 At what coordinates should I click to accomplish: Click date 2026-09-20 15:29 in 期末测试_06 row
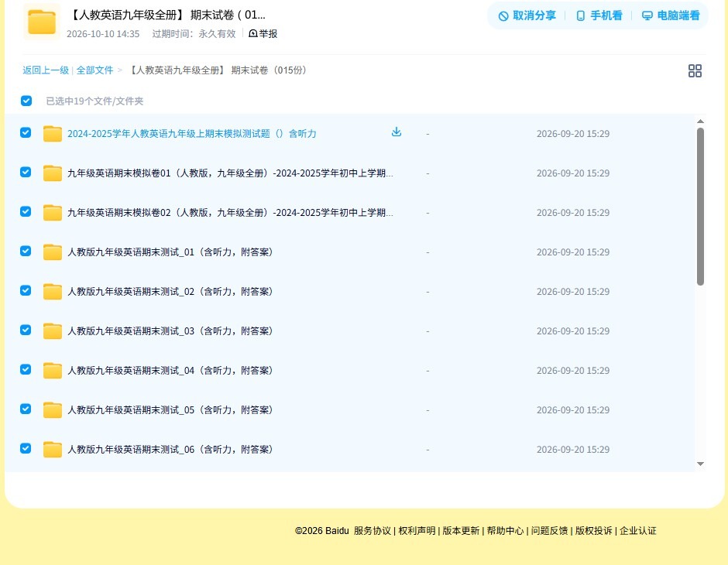point(573,449)
